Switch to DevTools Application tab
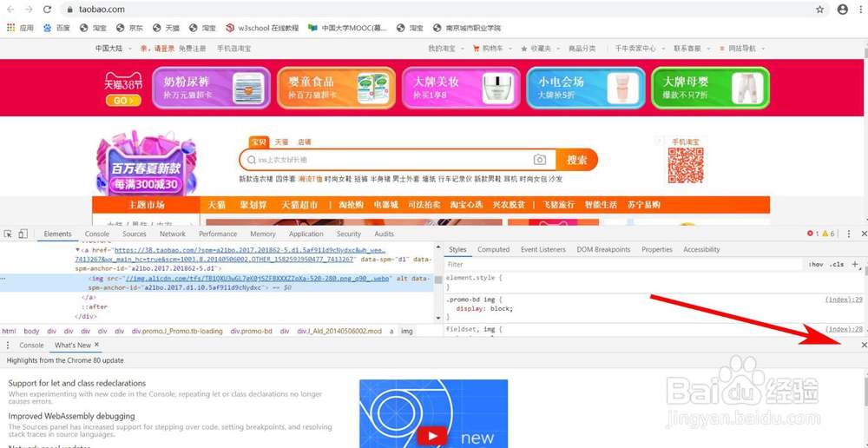The width and height of the screenshot is (868, 448). (306, 234)
